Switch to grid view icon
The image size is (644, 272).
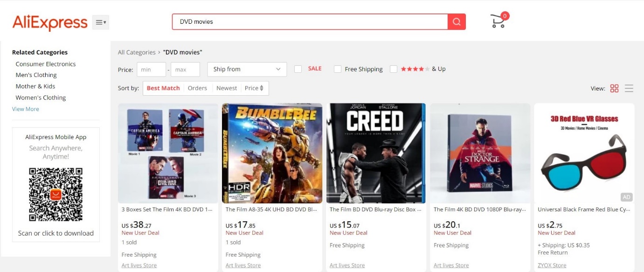pos(614,88)
